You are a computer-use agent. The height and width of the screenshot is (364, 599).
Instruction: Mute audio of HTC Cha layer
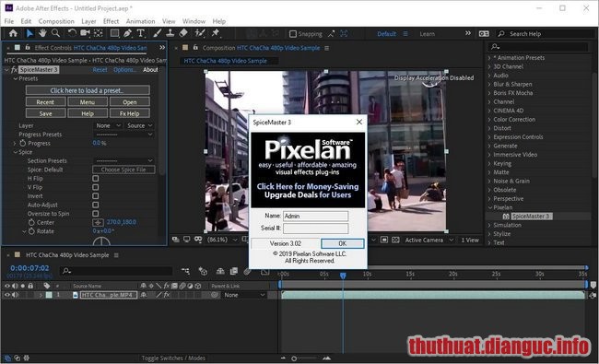point(16,295)
